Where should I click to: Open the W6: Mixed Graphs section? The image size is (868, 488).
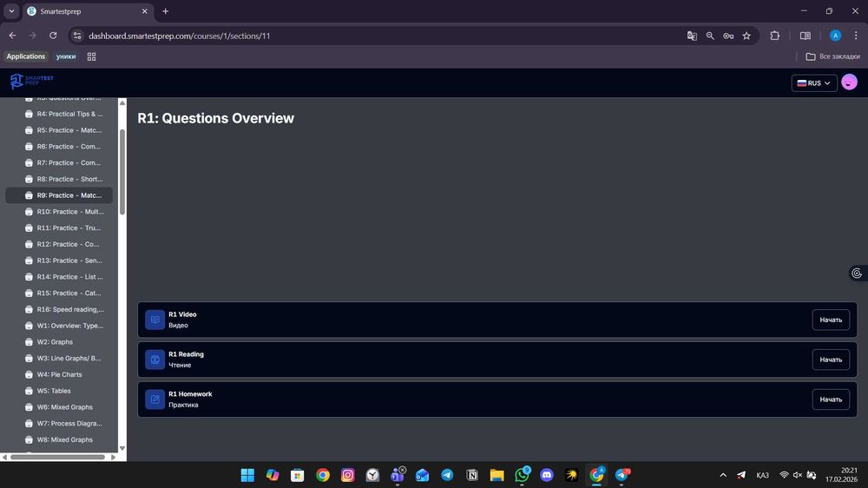tap(59, 407)
